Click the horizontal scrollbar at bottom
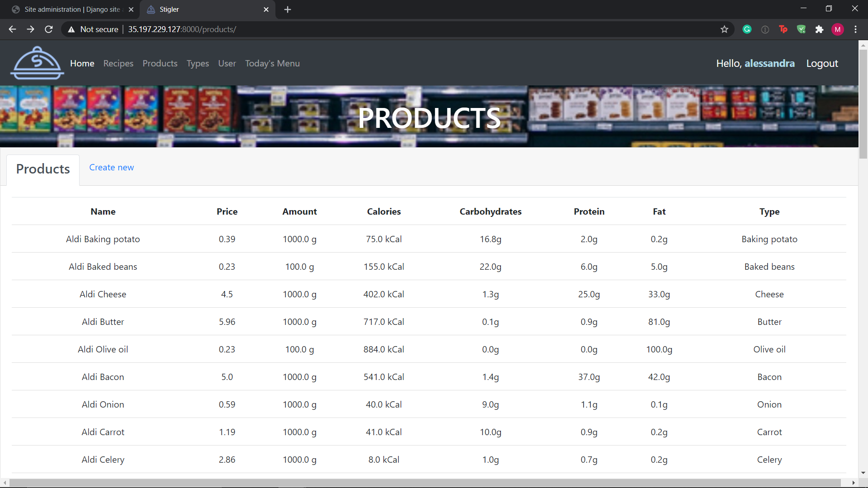Image resolution: width=868 pixels, height=488 pixels. [x=425, y=483]
